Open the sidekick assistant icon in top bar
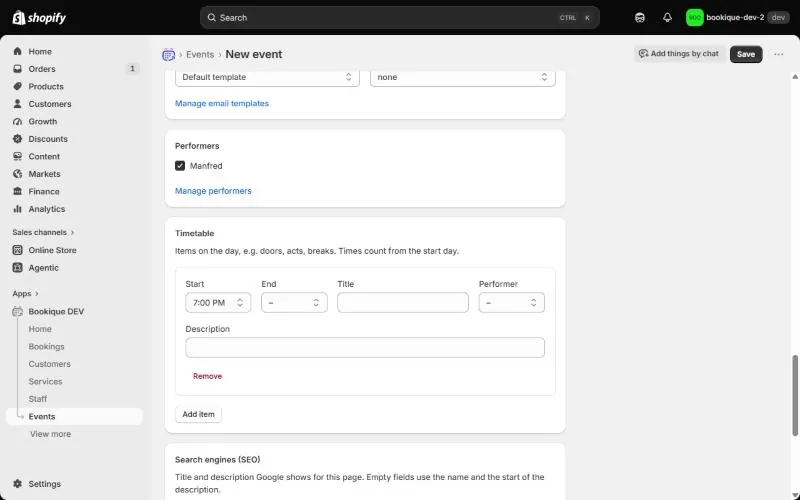The width and height of the screenshot is (800, 500). pos(640,18)
